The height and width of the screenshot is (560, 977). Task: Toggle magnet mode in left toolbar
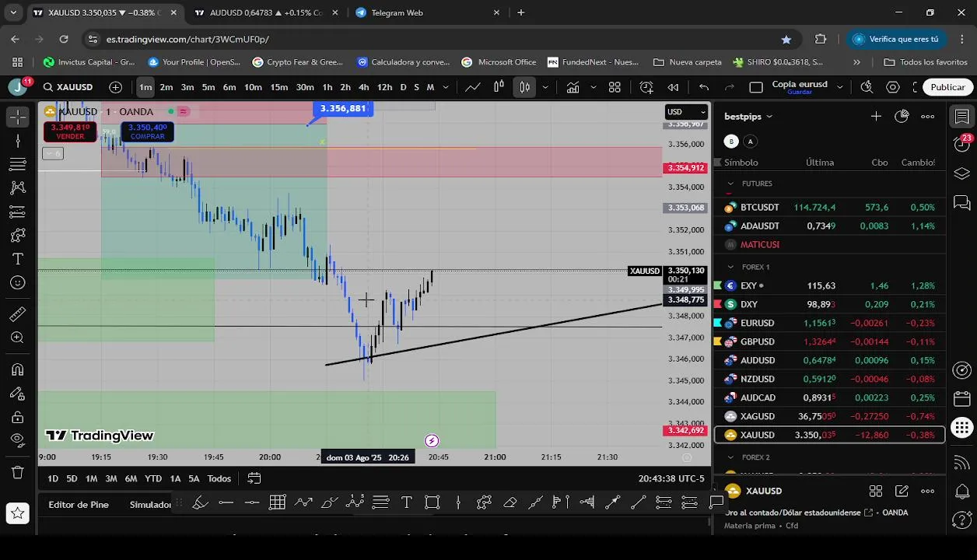(18, 369)
